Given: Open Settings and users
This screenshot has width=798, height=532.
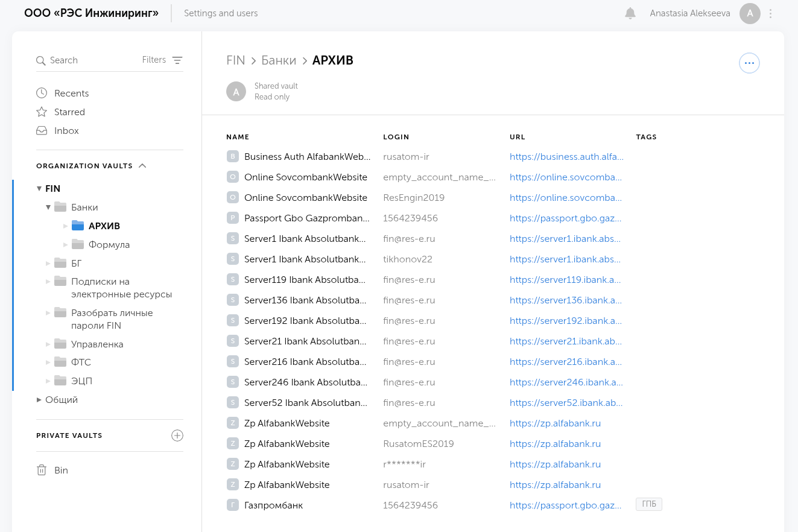Looking at the screenshot, I should 221,13.
